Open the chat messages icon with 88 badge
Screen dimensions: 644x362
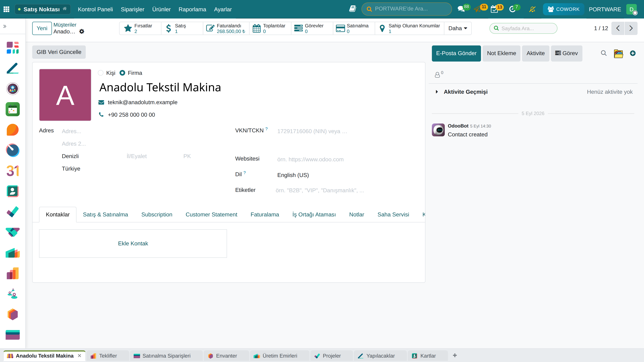tap(461, 9)
